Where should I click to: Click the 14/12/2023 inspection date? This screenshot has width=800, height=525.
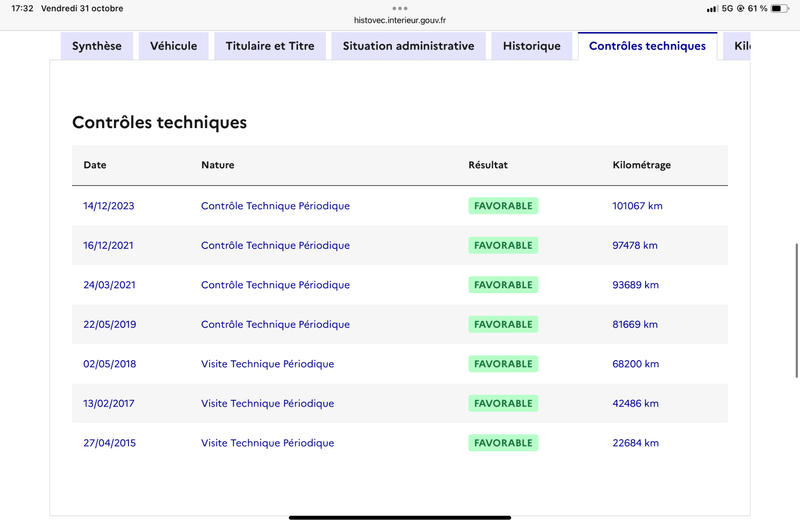point(108,206)
